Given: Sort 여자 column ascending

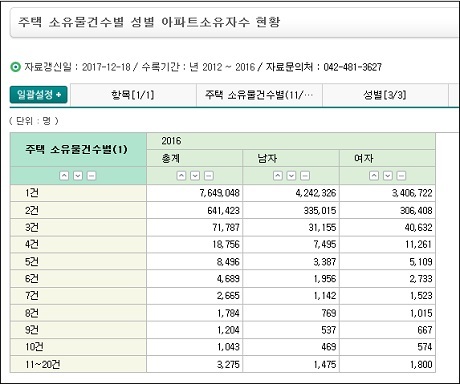Looking at the screenshot, I should point(374,176).
